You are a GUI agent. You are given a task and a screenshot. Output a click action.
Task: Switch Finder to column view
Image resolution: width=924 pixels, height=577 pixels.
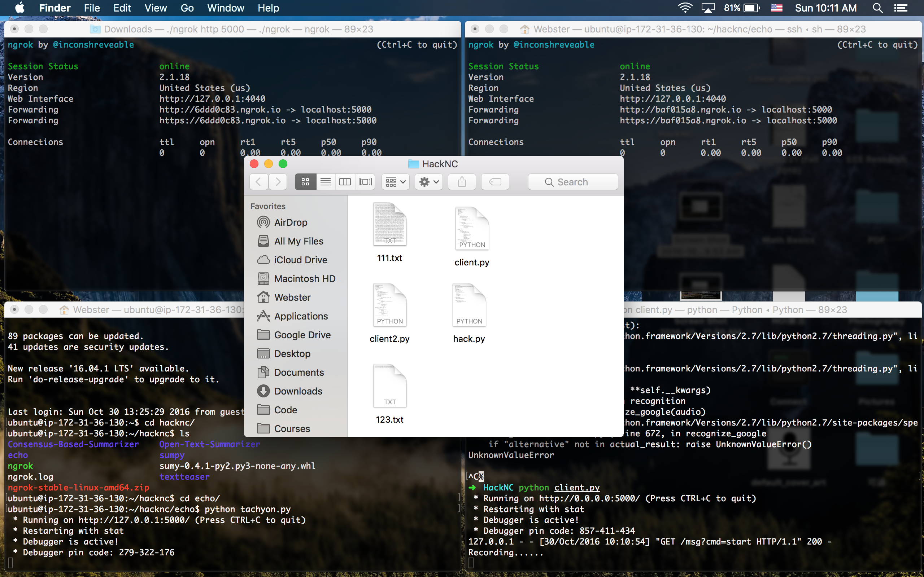coord(345,182)
